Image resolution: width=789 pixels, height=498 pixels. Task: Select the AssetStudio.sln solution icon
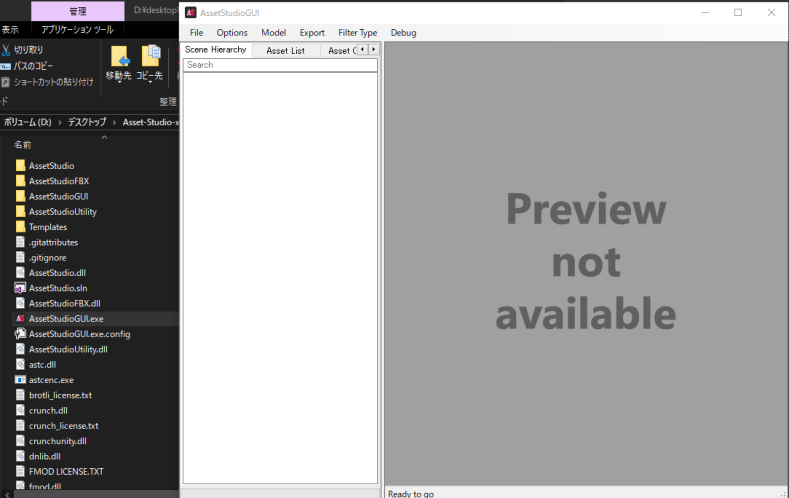point(20,288)
